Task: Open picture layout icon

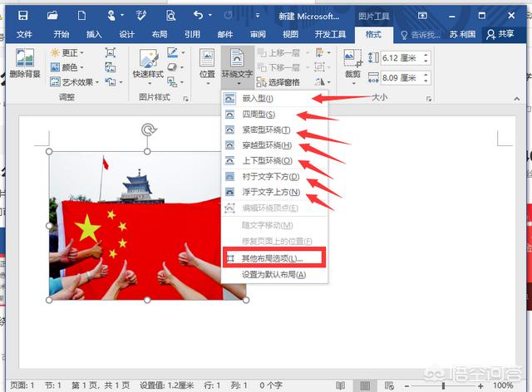Action: (x=172, y=81)
